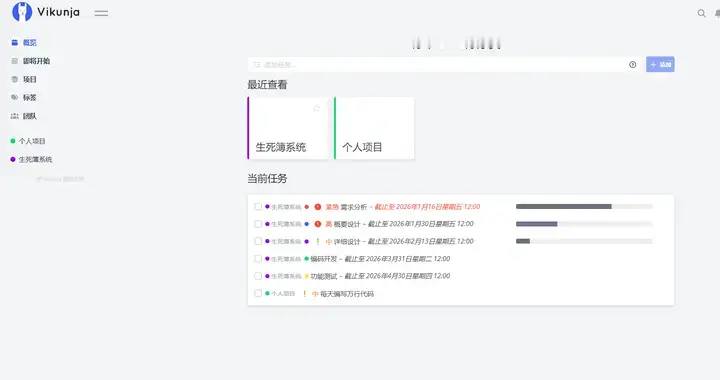Click due date 2026年3月31日 on 编码开发

point(397,259)
